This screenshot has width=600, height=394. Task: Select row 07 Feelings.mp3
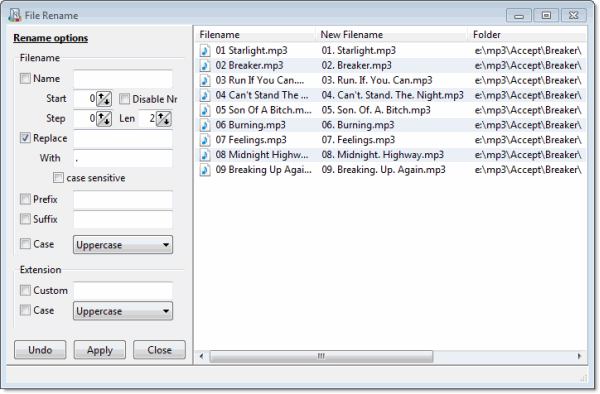point(391,140)
